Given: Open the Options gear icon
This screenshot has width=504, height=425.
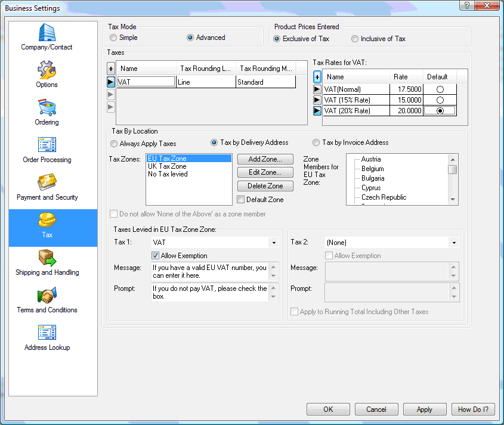Looking at the screenshot, I should (47, 71).
